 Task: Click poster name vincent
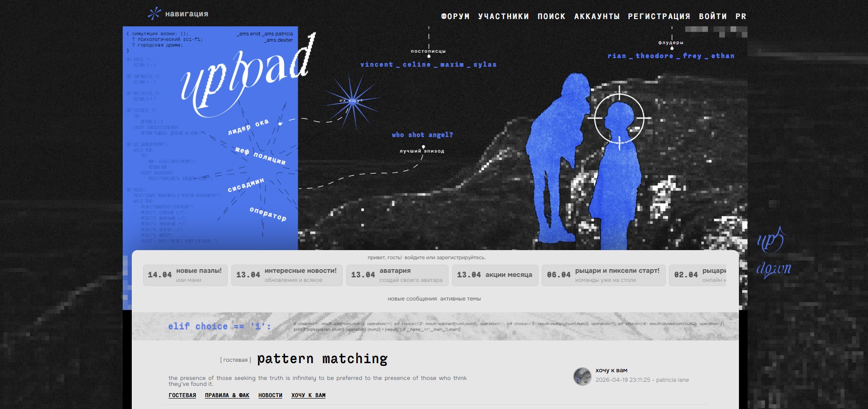(376, 64)
